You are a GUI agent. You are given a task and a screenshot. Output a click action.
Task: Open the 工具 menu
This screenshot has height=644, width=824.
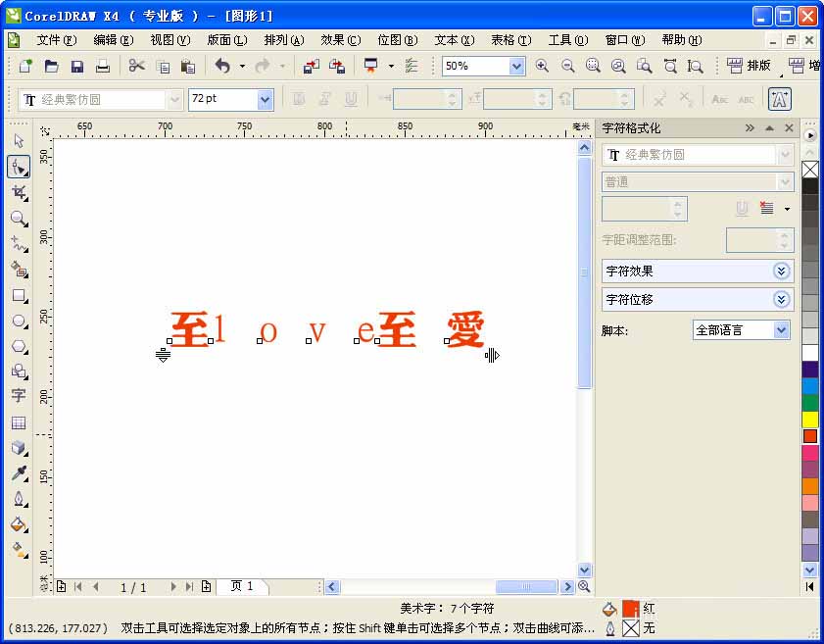567,40
